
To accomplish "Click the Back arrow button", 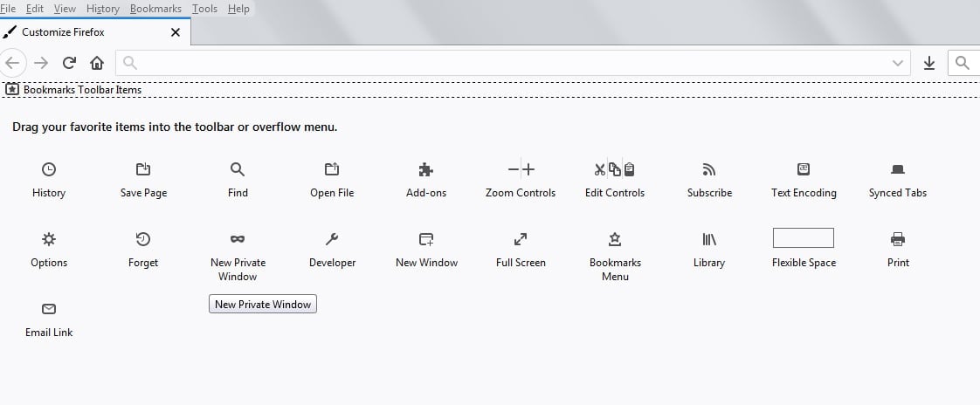I will [x=12, y=63].
